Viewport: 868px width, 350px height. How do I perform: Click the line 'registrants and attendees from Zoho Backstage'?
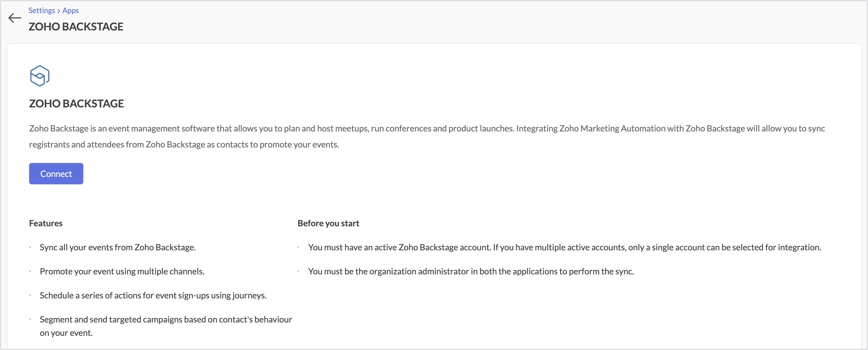coord(184,144)
